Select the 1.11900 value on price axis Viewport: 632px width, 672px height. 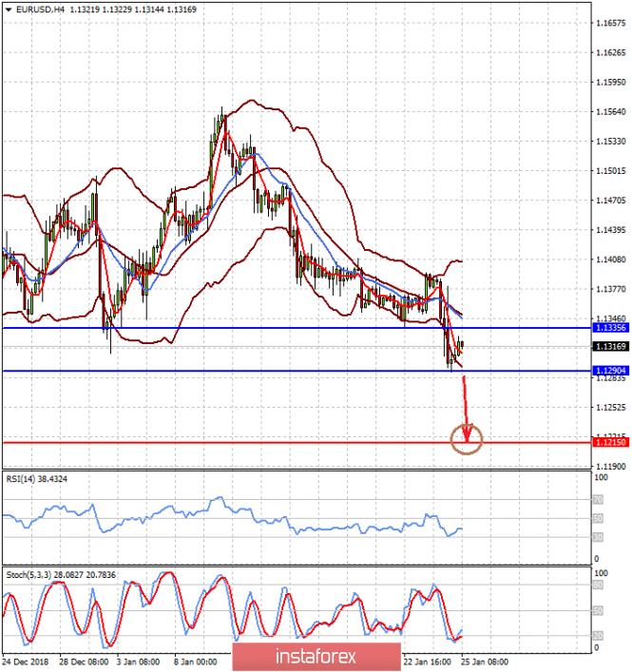[608, 467]
